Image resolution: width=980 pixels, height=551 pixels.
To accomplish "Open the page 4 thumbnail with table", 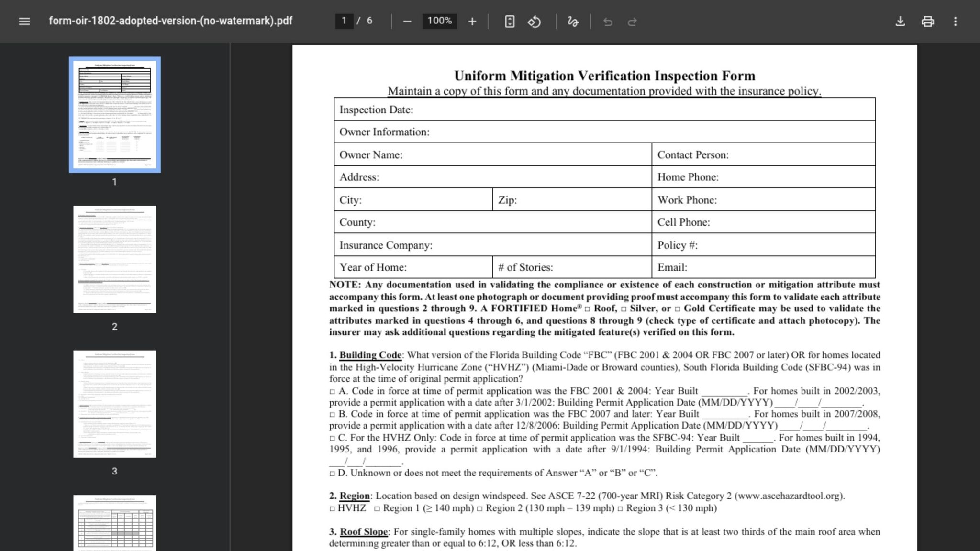I will pyautogui.click(x=115, y=523).
